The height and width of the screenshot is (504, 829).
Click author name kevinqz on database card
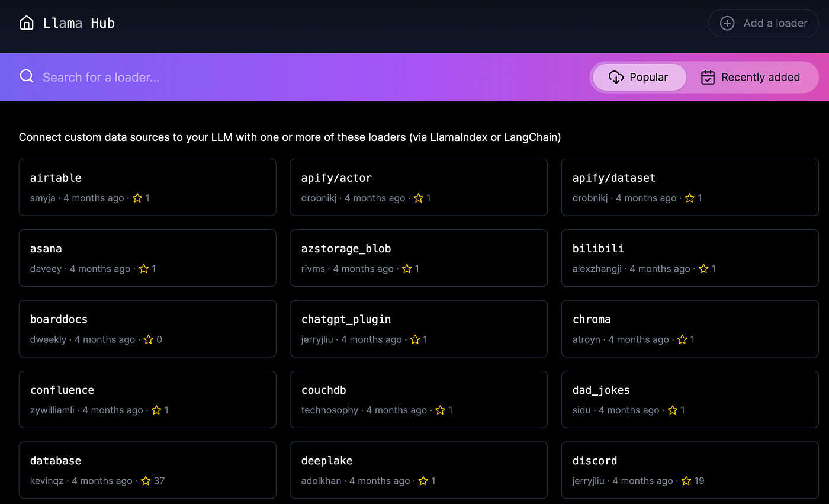(47, 481)
